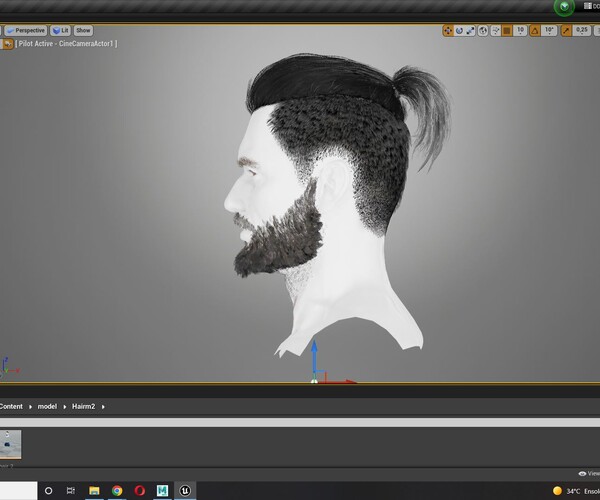Open Maya from taskbar
This screenshot has width=600, height=500.
coord(162,491)
